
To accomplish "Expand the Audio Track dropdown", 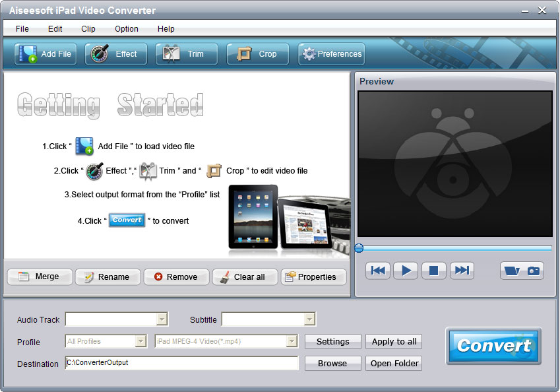I will pos(162,319).
